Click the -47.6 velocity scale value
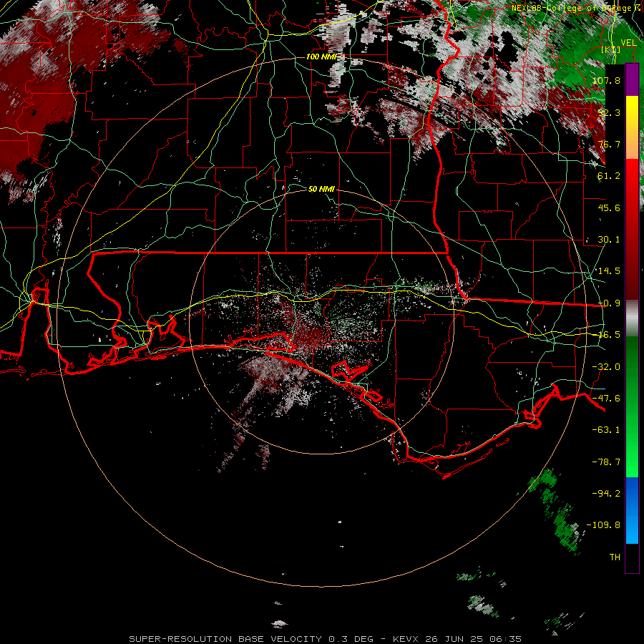Screen dimensions: 644x644 [606, 399]
